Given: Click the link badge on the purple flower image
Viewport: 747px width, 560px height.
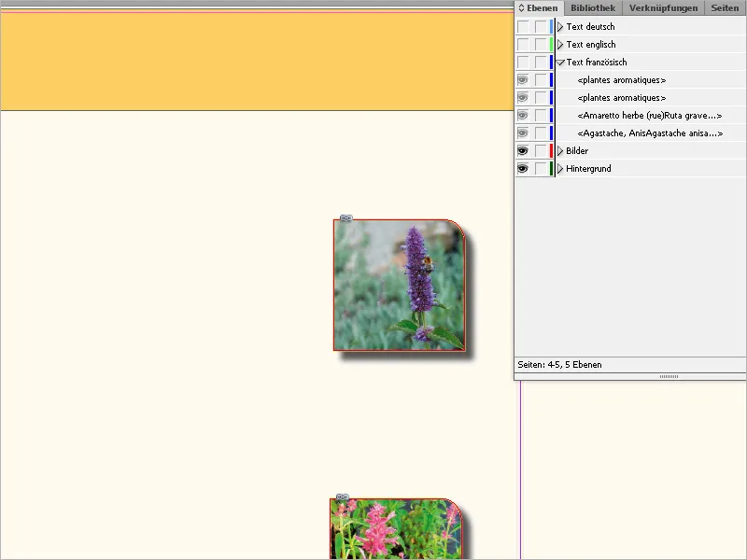Looking at the screenshot, I should [x=346, y=218].
